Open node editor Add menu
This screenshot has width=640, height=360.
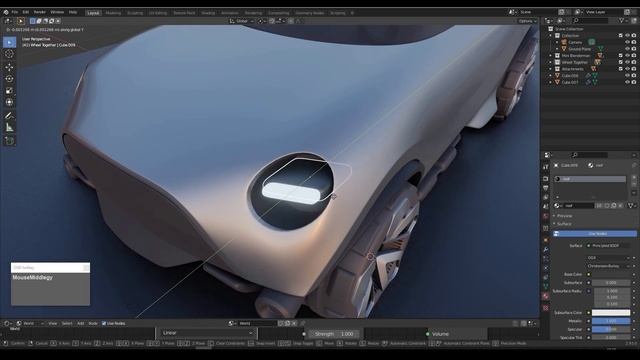pos(80,323)
